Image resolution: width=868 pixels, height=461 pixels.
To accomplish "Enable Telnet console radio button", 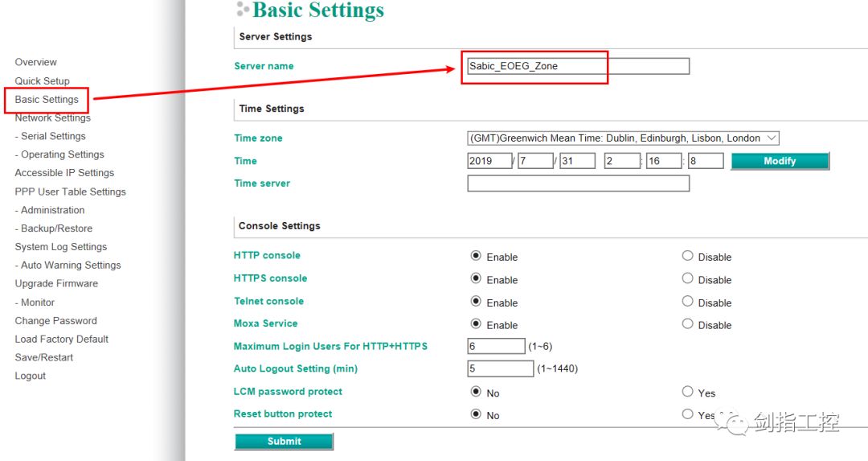I will point(476,301).
